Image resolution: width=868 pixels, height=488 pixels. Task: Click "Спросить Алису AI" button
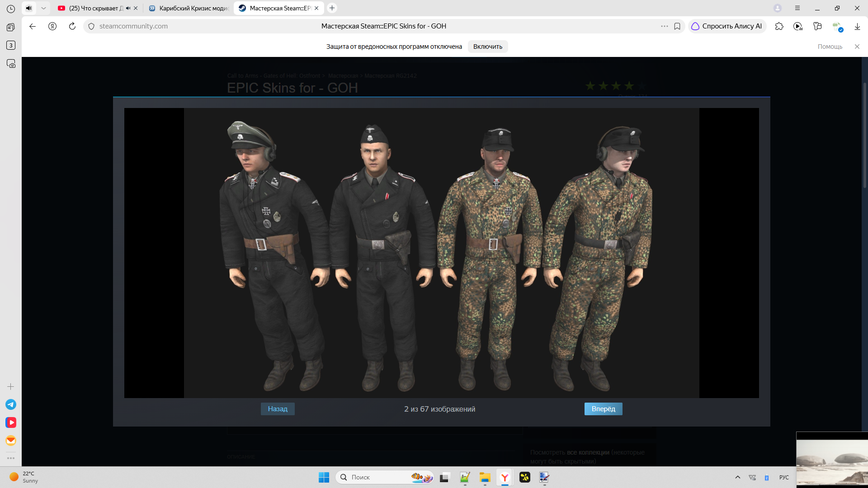click(x=727, y=26)
